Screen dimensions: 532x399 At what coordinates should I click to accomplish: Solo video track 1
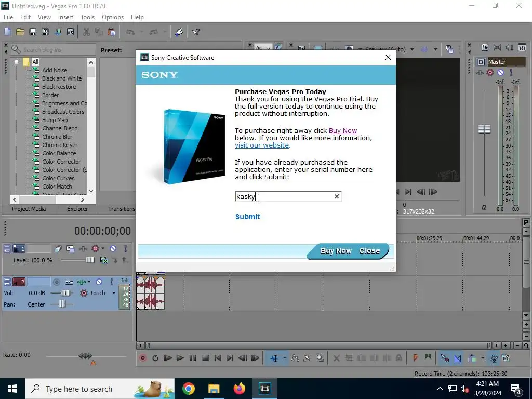point(126,249)
